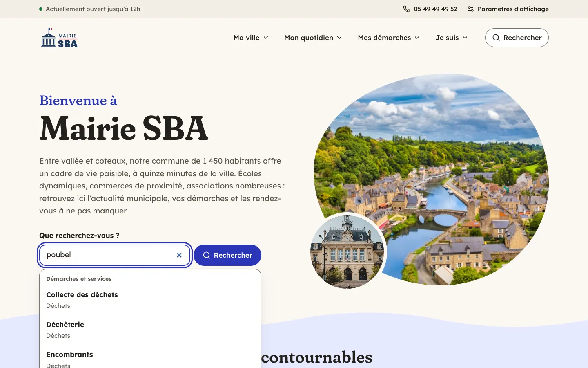The image size is (588, 368).
Task: Click the Démarches et services heading
Action: click(79, 279)
